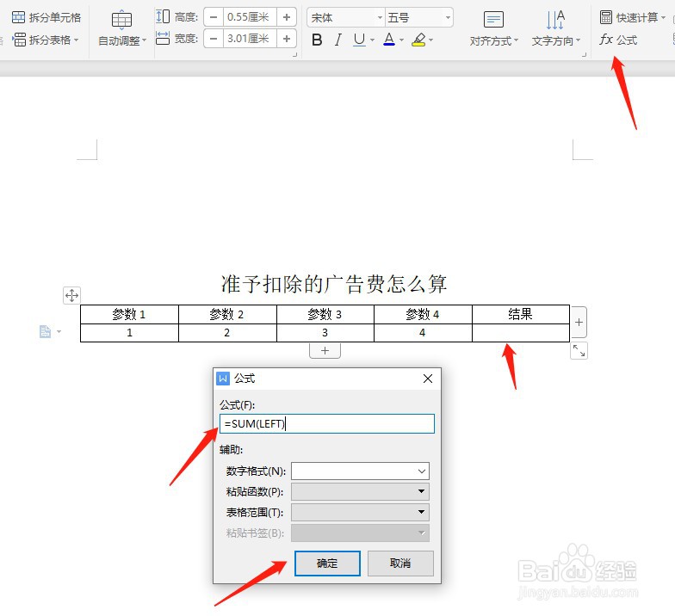This screenshot has width=675, height=616.
Task: Open the Split Table (拆分表格) dropdown
Action: click(x=46, y=40)
